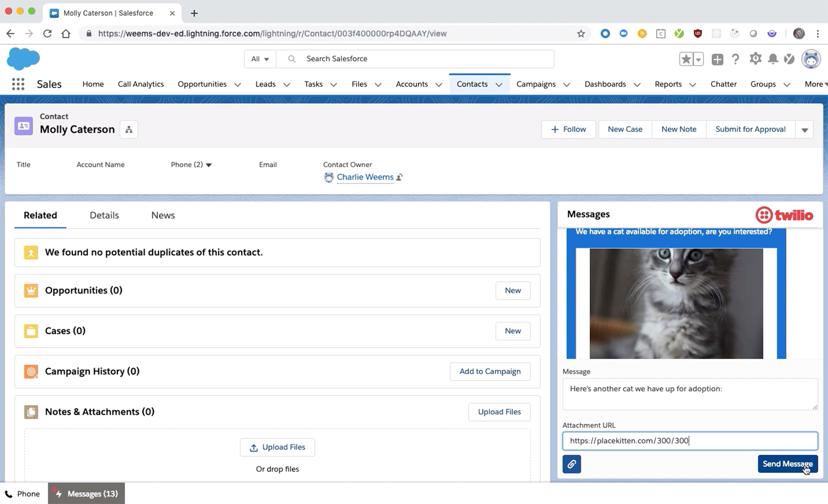
Task: Open the Favorites star icon
Action: click(x=686, y=59)
